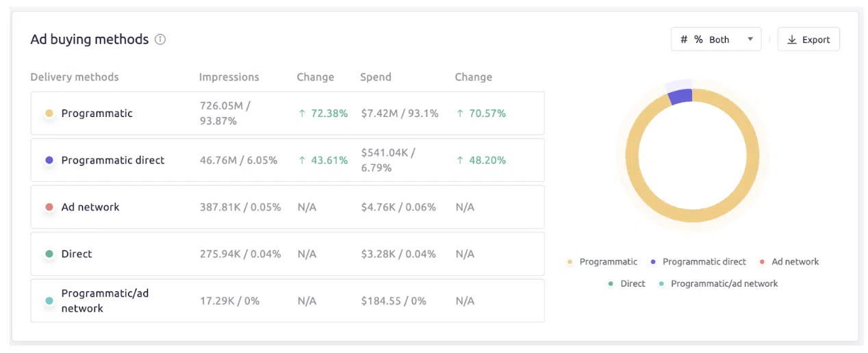Click the Programmatic yellow dot in table
The height and width of the screenshot is (353, 868).
pyautogui.click(x=49, y=114)
